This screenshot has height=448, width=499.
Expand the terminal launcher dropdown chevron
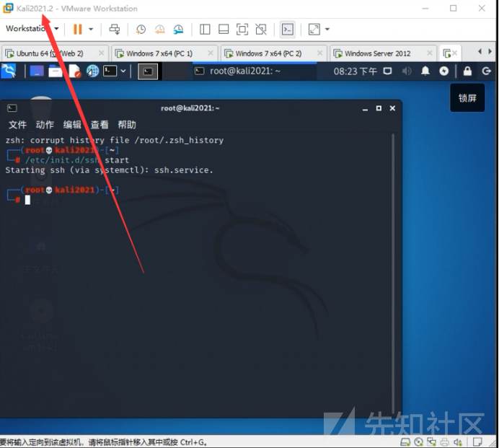[123, 71]
